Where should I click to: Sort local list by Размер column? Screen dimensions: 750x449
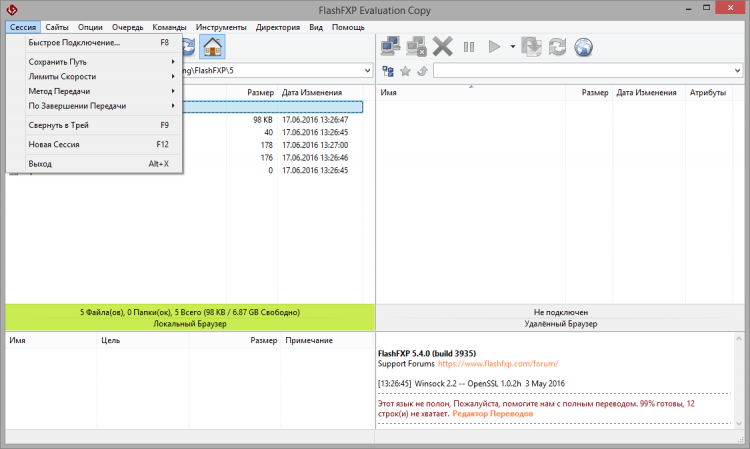(252, 93)
